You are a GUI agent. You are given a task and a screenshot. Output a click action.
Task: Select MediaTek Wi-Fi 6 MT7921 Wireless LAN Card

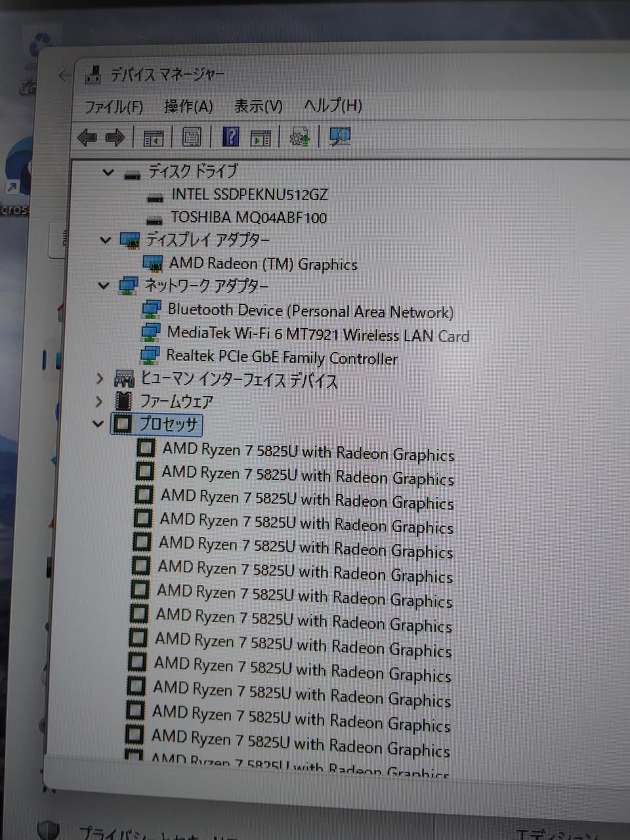tap(318, 335)
